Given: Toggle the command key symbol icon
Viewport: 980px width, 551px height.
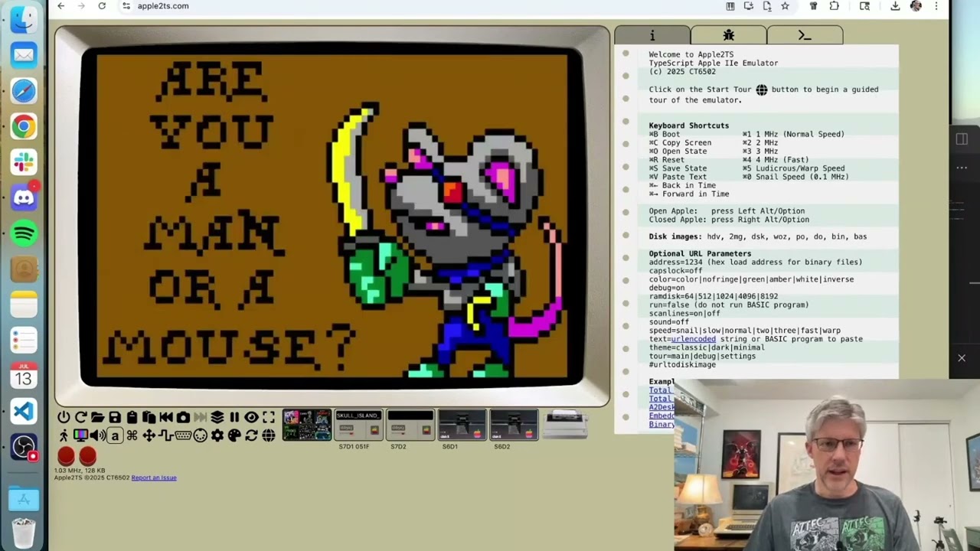Looking at the screenshot, I should [132, 435].
